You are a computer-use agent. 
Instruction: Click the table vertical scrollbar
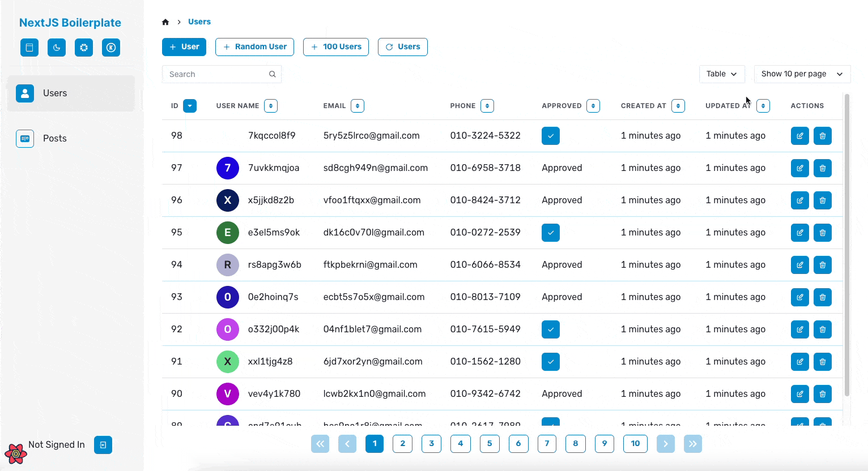tap(847, 245)
